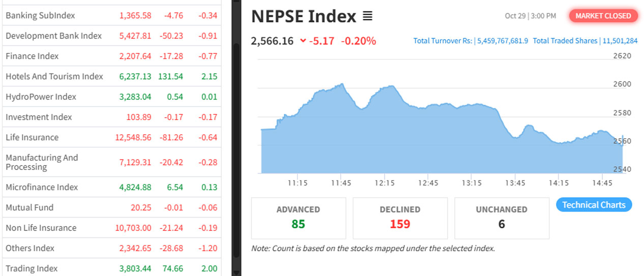Select the Trading Index entry
The height and width of the screenshot is (276, 644).
pyautogui.click(x=32, y=268)
